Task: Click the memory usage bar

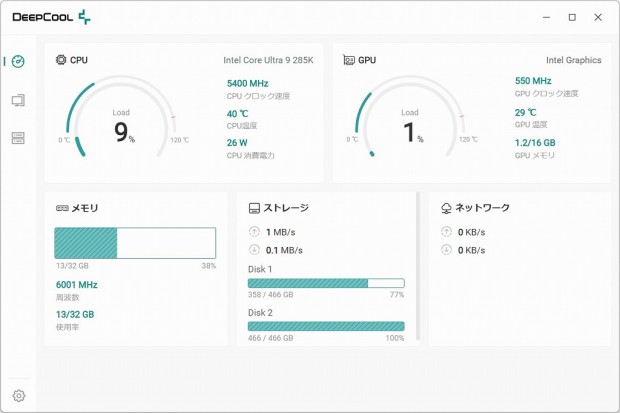Action: 135,243
